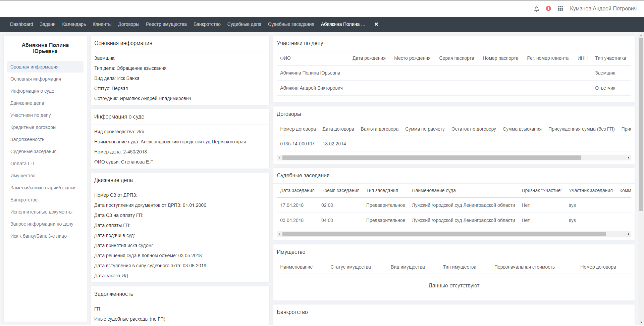
Task: Close the Абиякина Полина tab
Action: point(376,24)
